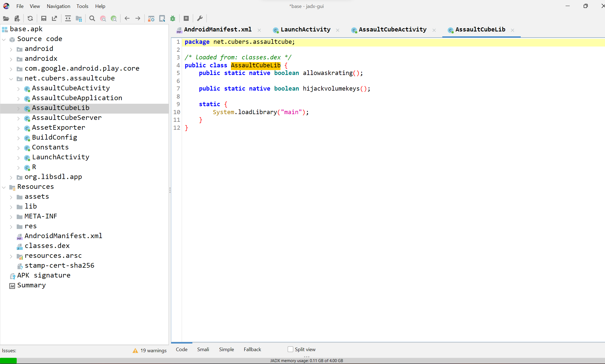This screenshot has height=364, width=605.
Task: Expand the AssaultCubeActivity class node
Action: 19,89
